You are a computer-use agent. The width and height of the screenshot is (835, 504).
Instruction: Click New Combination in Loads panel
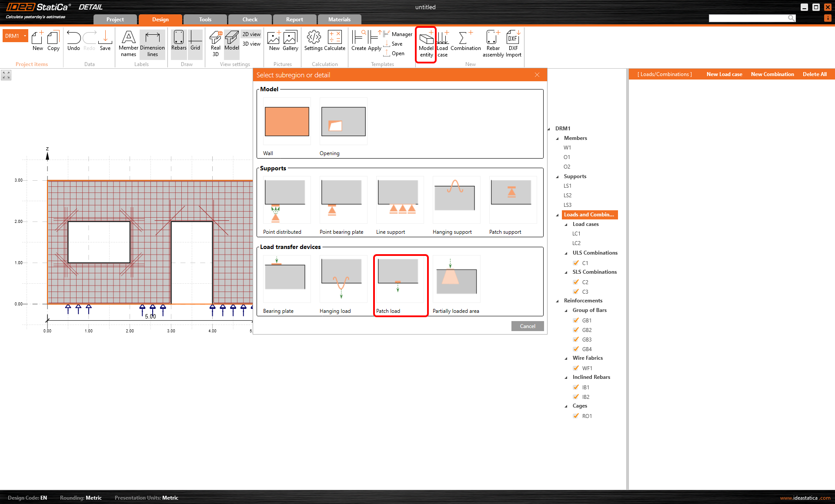tap(772, 74)
